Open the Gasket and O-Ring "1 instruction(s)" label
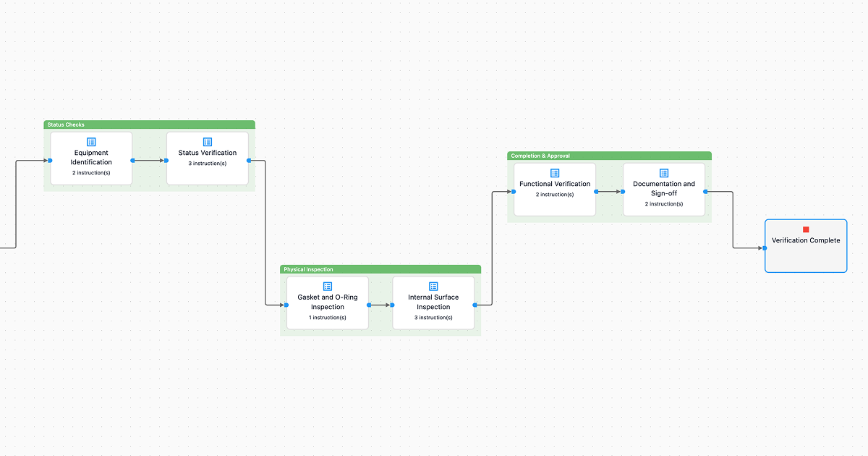 [328, 318]
